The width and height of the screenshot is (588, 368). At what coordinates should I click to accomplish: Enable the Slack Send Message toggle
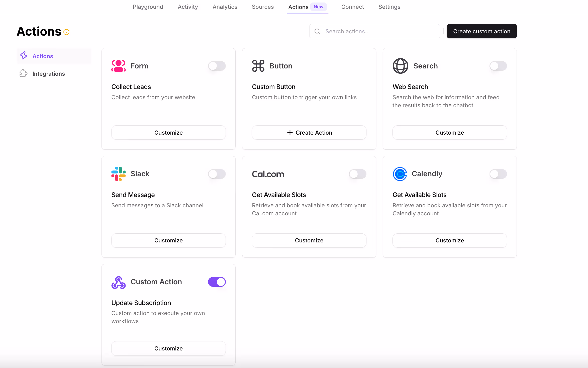[217, 174]
